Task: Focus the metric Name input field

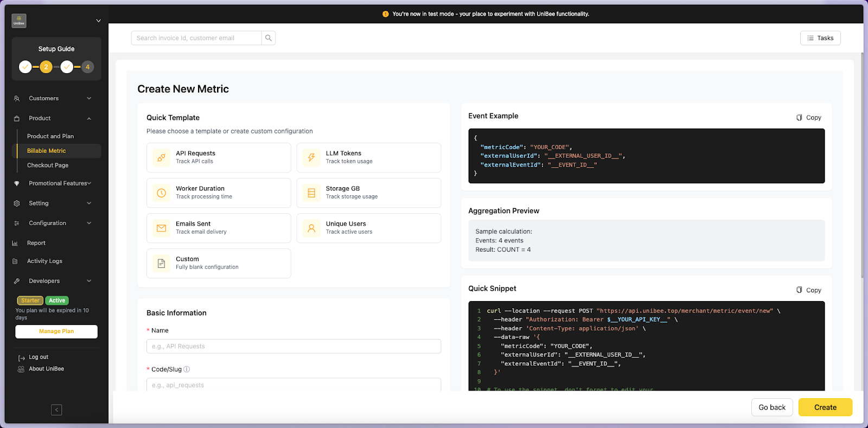Action: 293,347
